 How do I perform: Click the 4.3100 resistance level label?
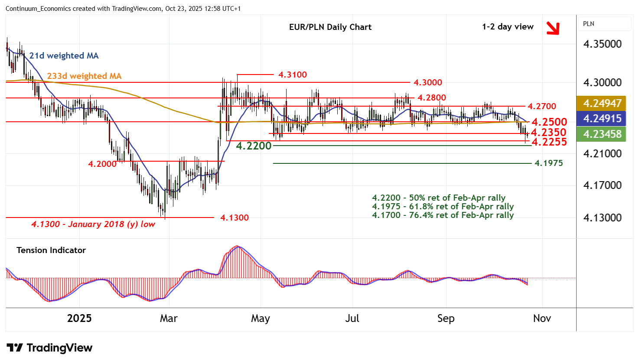click(x=292, y=75)
